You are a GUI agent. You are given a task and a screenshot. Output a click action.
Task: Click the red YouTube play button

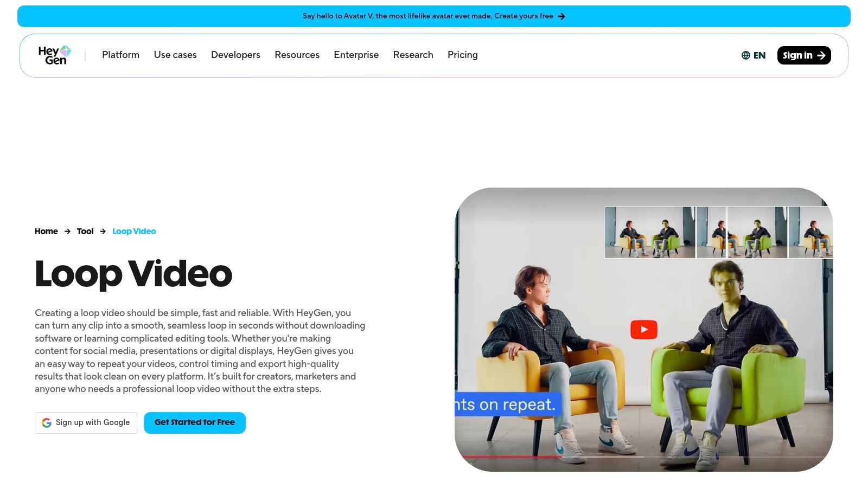point(644,329)
